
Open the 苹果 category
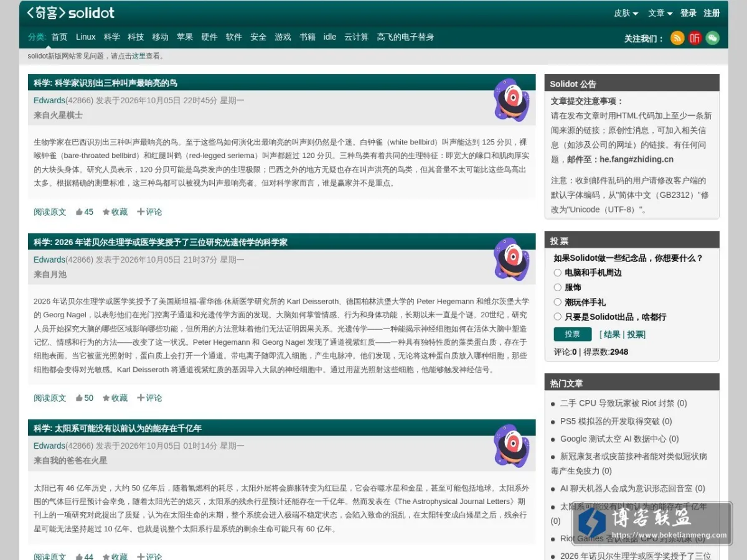(x=185, y=37)
